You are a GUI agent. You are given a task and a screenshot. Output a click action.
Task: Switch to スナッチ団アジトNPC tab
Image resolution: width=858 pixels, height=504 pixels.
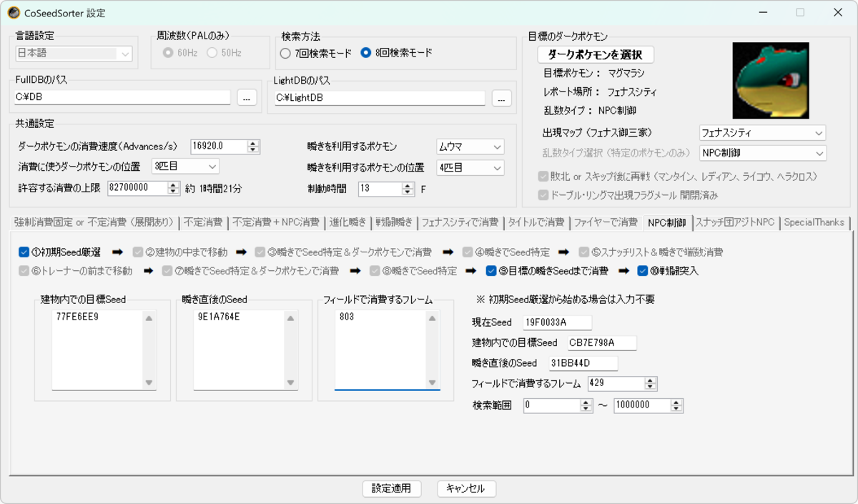tap(735, 222)
